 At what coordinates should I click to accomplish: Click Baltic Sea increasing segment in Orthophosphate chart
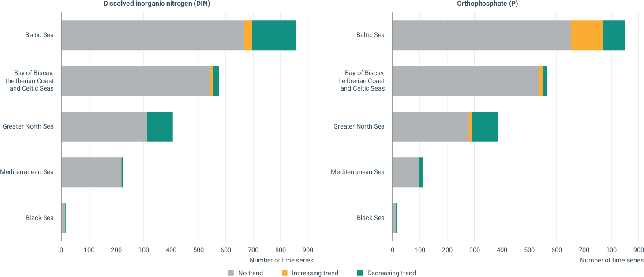(x=587, y=35)
